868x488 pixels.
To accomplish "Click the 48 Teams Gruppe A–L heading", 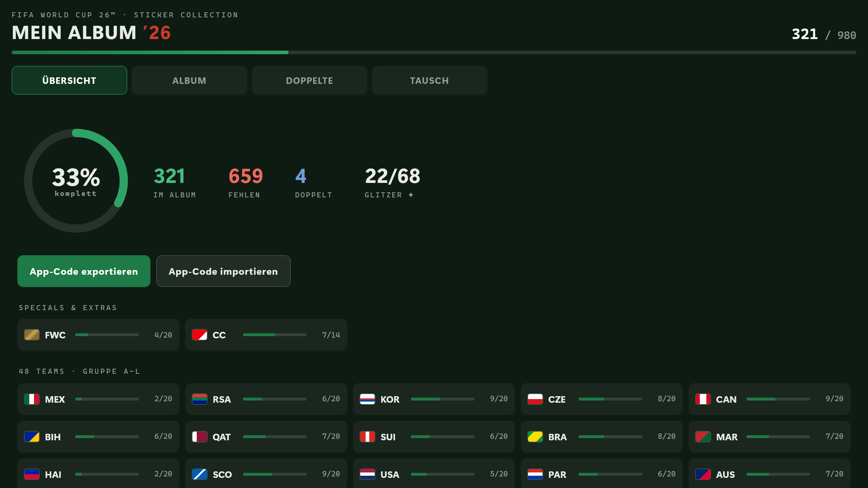I will pyautogui.click(x=79, y=371).
